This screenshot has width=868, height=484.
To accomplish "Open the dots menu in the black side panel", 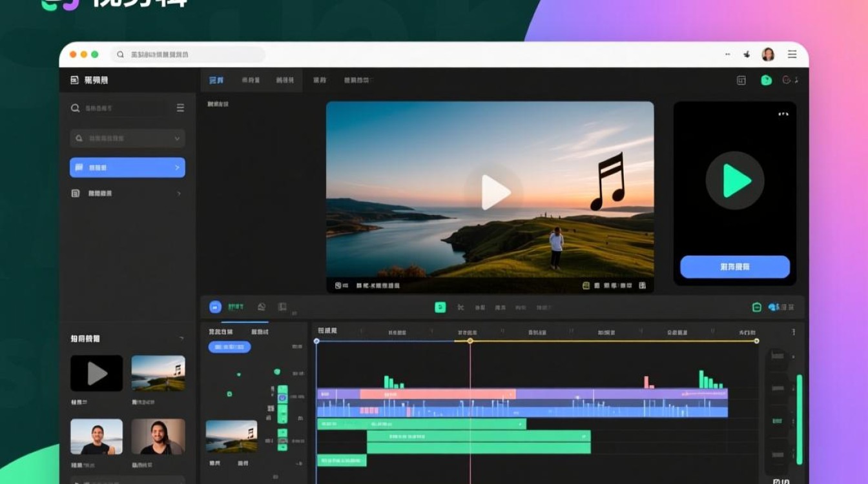I will tap(783, 114).
